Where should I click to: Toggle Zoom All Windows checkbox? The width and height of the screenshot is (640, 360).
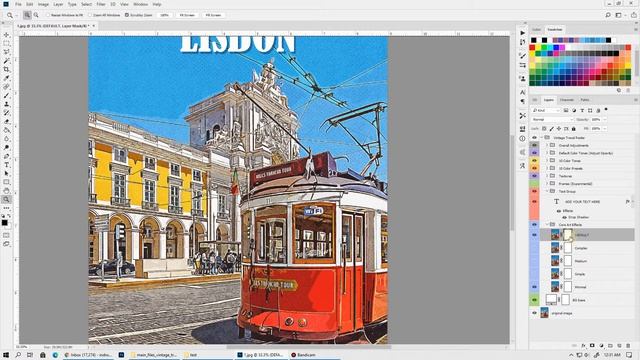(x=90, y=15)
